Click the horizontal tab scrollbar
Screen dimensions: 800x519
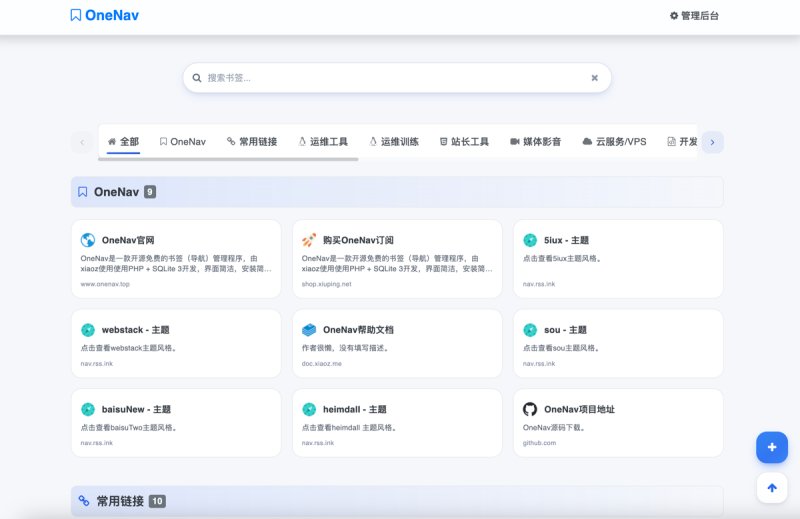tap(228, 159)
